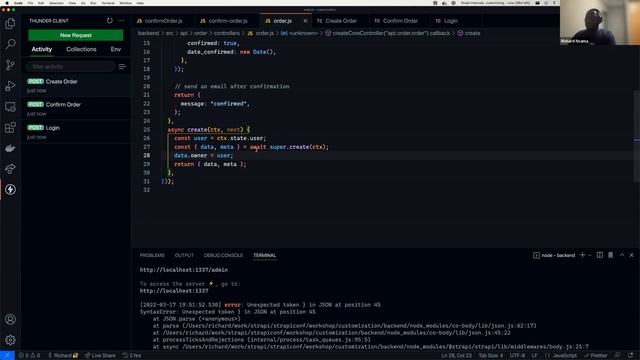Click line number 28 in the gutter
Image resolution: width=640 pixels, height=360 pixels.
147,156
